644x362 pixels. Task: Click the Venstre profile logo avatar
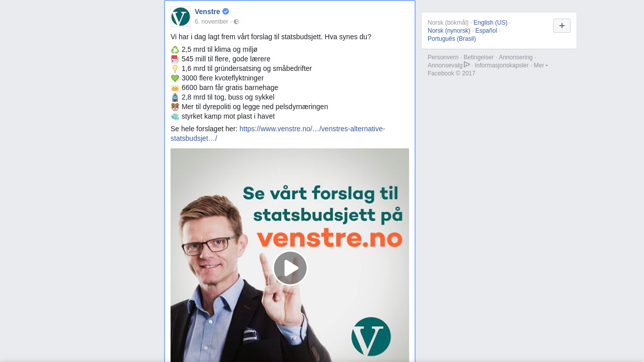coord(181,17)
